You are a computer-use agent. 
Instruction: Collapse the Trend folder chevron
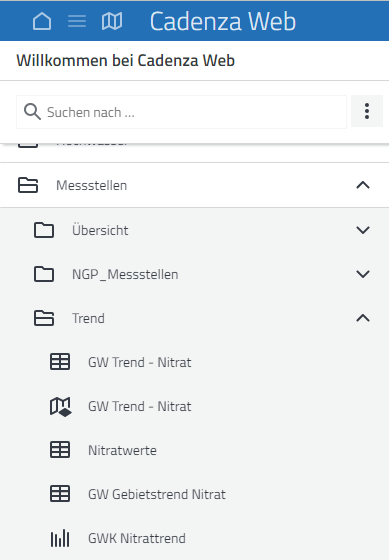pos(363,318)
